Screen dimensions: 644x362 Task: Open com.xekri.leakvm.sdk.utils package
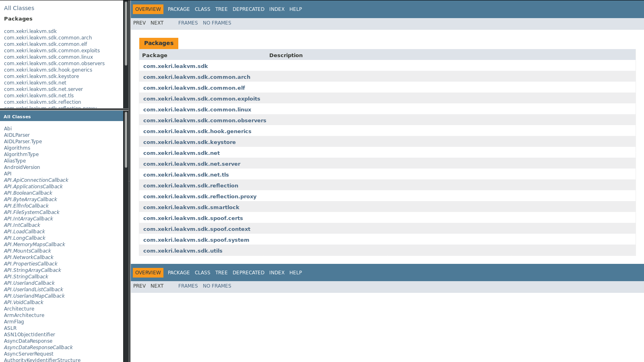(183, 251)
